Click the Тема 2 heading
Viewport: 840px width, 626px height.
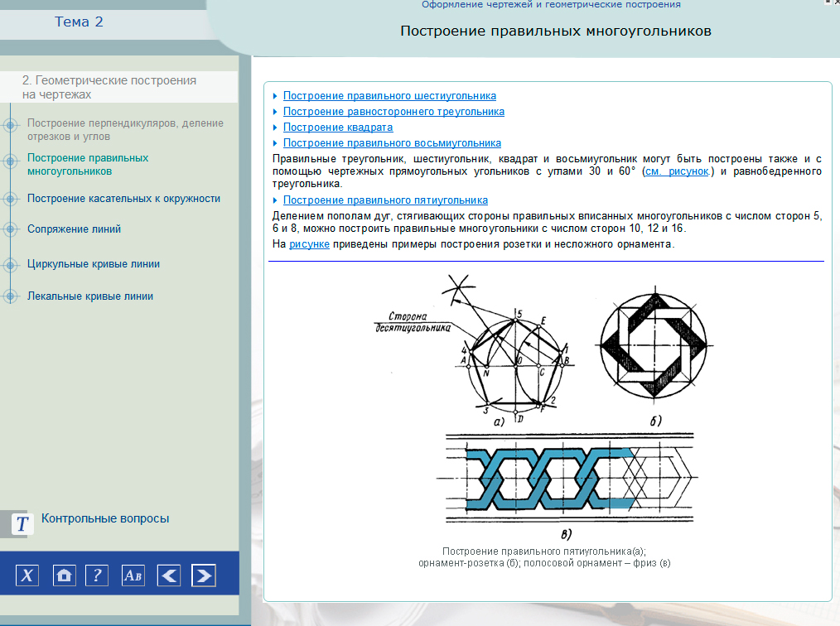[79, 22]
